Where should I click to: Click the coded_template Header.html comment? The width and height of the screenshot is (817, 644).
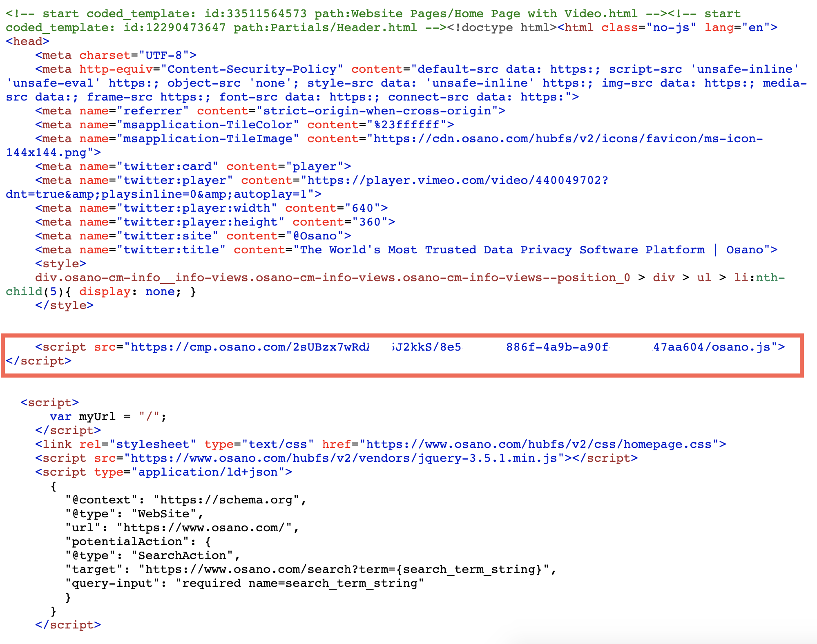(x=212, y=27)
